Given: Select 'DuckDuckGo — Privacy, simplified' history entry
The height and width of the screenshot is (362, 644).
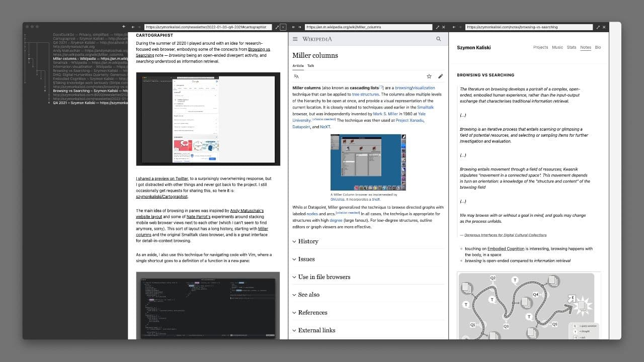Looking at the screenshot, I should coord(91,35).
